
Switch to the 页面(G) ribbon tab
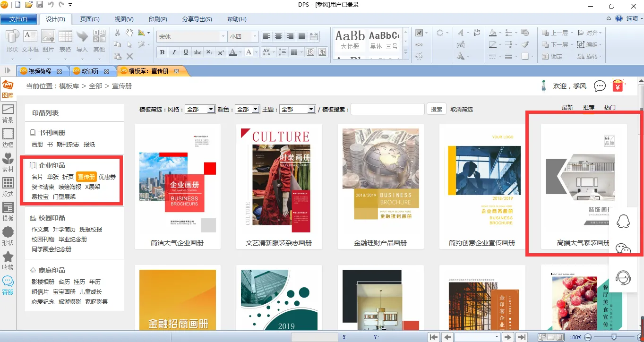[89, 19]
